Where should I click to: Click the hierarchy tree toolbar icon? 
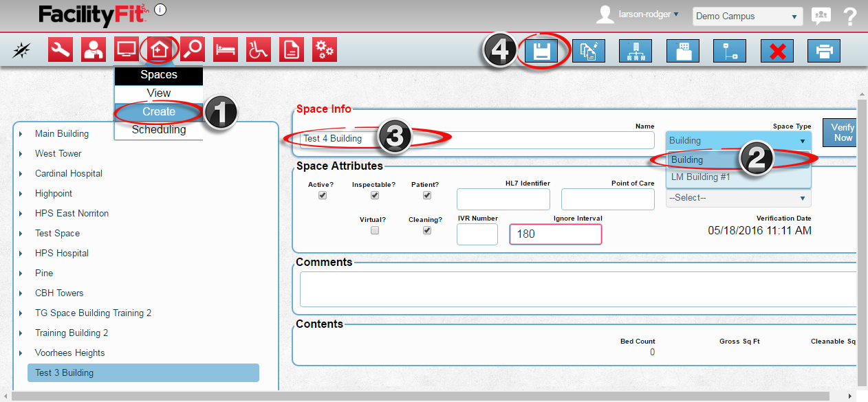(636, 52)
